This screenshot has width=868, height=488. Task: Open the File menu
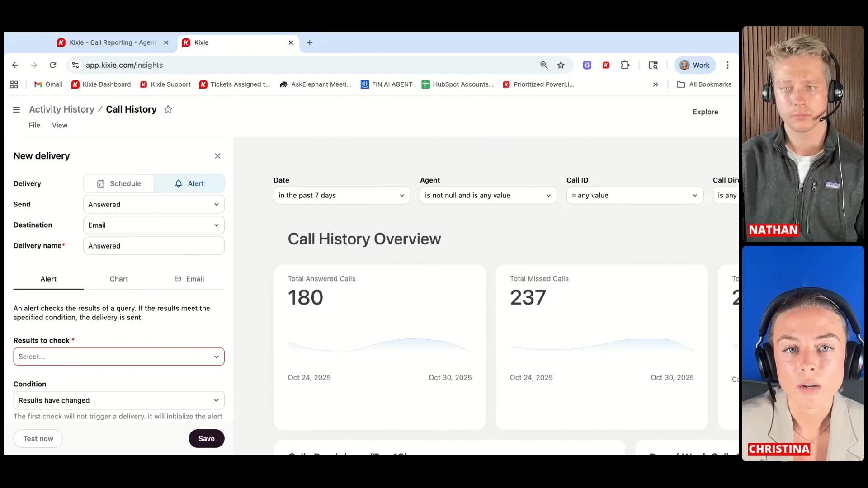[x=34, y=125]
